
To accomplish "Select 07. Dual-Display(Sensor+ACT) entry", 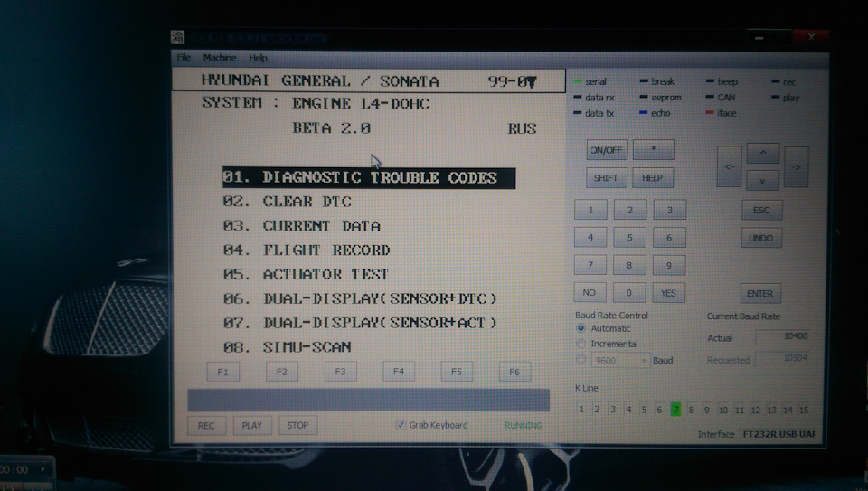I will click(360, 323).
